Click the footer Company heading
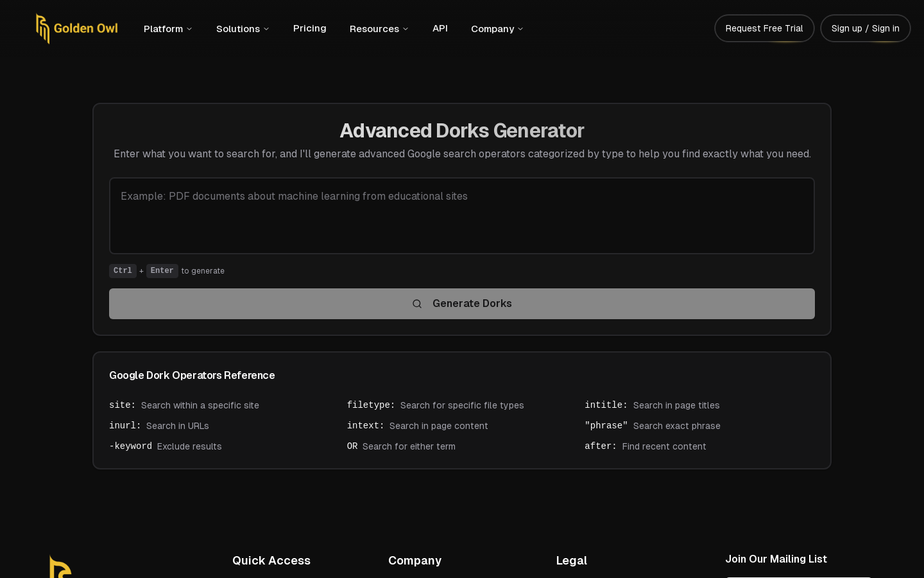This screenshot has height=578, width=924. coord(415,561)
